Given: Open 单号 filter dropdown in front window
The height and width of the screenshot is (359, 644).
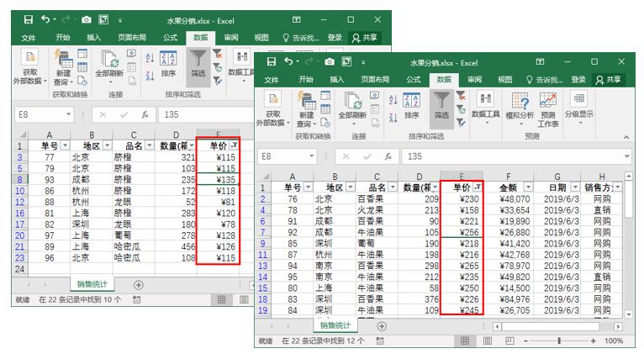Looking at the screenshot, I should [x=308, y=187].
